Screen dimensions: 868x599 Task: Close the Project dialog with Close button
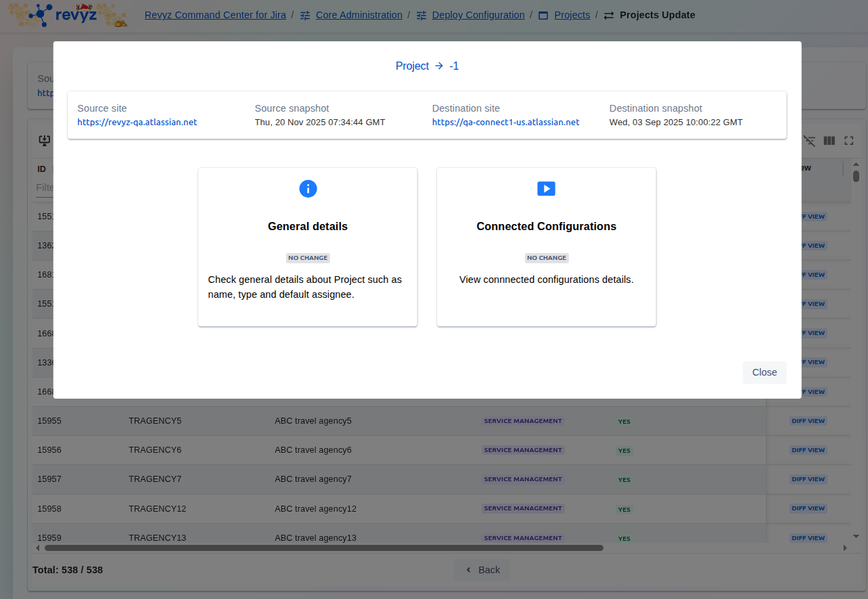coord(764,372)
